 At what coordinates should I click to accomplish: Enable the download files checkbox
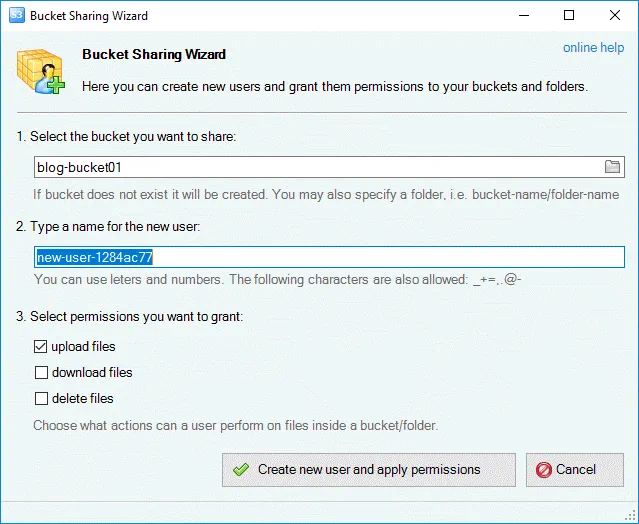pos(41,373)
